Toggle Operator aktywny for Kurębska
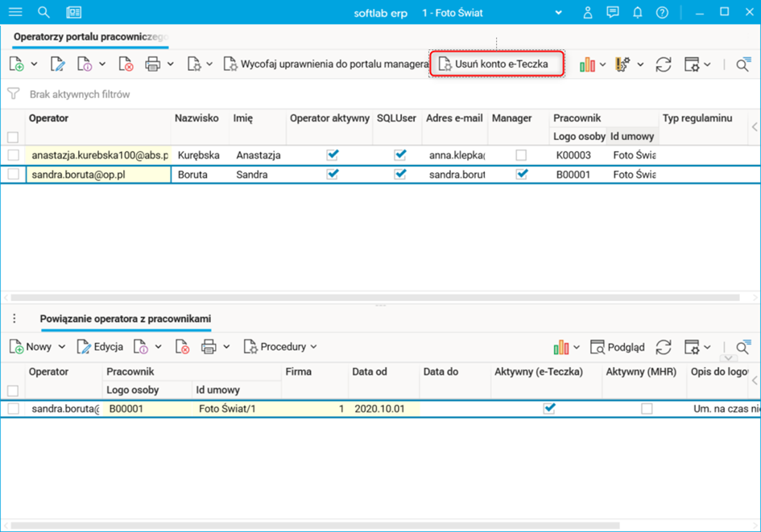This screenshot has width=761, height=532. click(x=333, y=155)
